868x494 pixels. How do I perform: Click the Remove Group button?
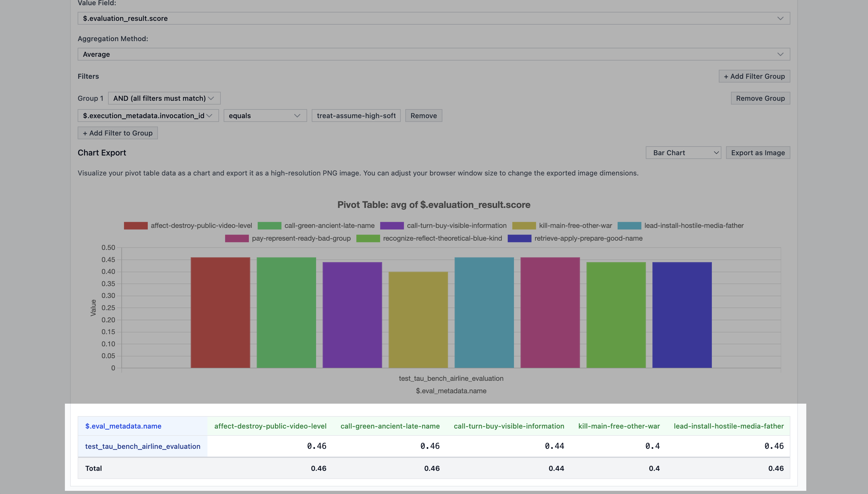(x=760, y=98)
